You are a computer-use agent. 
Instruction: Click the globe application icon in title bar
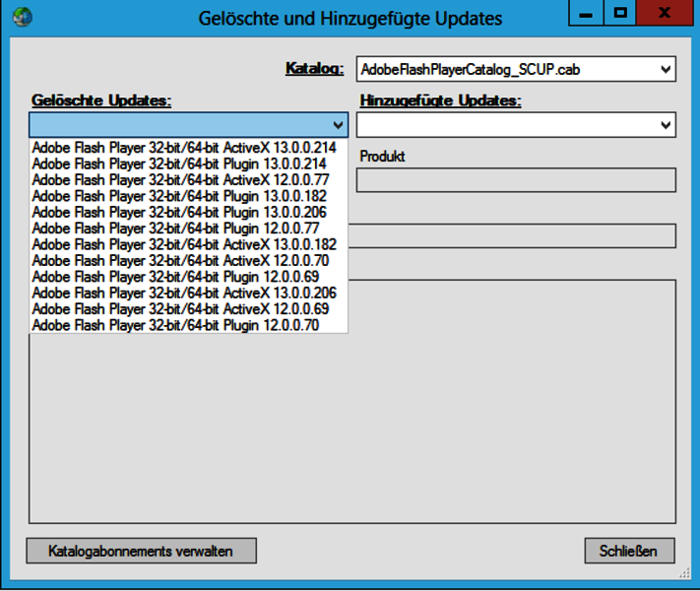tap(23, 17)
